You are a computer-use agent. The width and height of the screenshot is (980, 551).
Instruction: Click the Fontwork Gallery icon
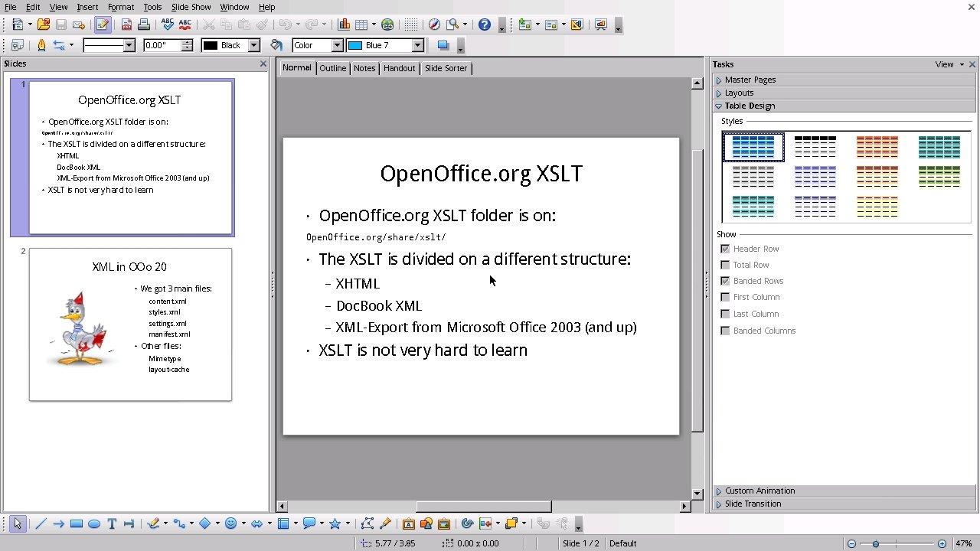click(x=408, y=523)
